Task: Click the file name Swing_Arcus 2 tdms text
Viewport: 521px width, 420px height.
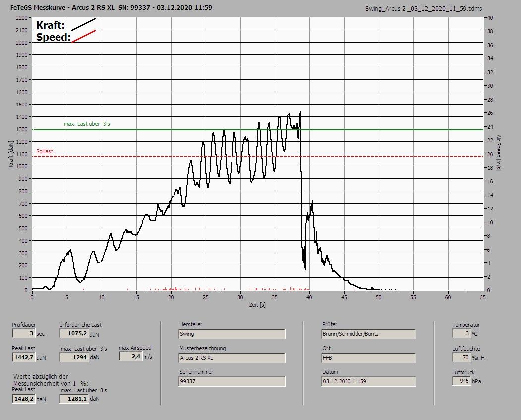Action: (424, 9)
